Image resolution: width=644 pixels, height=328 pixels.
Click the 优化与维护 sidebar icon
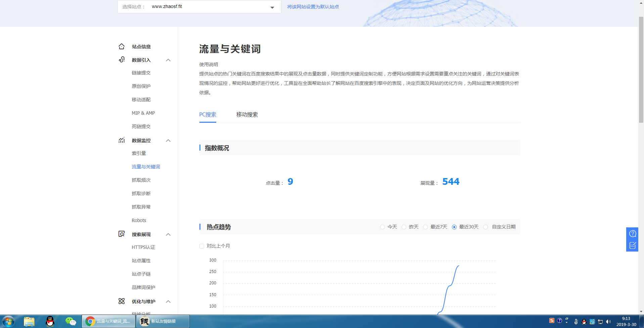pyautogui.click(x=122, y=301)
